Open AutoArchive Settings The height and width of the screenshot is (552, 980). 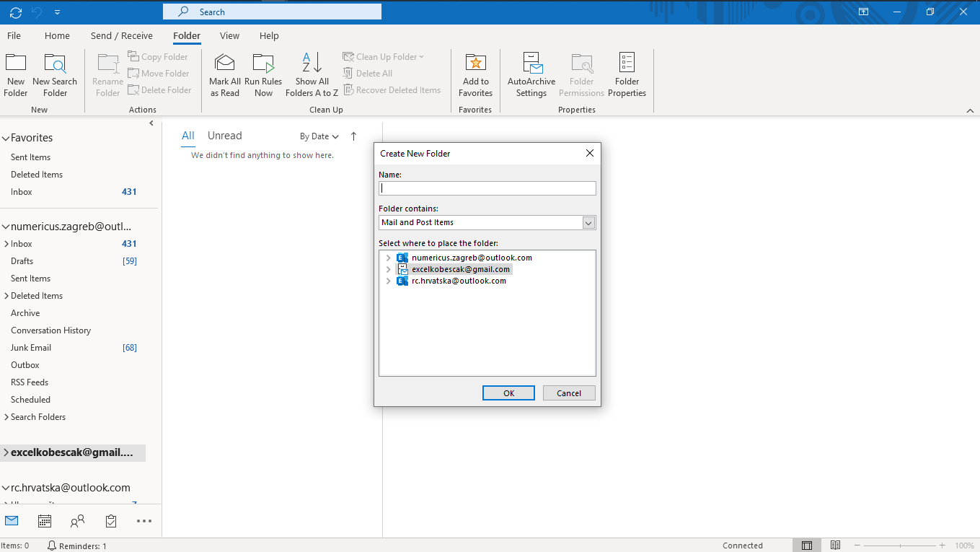point(531,72)
